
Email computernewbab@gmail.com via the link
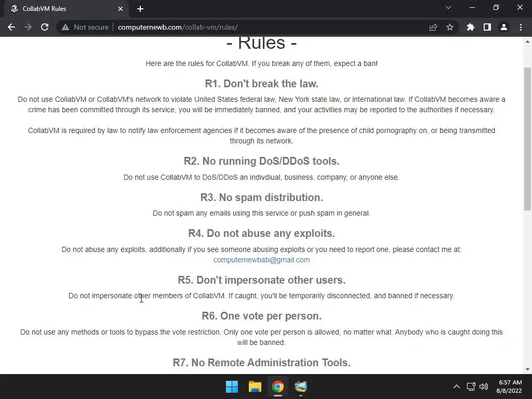261,260
